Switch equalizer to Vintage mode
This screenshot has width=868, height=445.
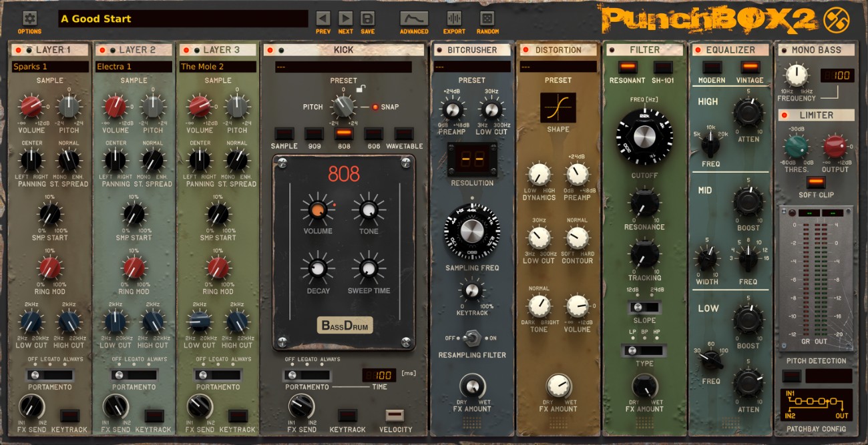coord(750,67)
